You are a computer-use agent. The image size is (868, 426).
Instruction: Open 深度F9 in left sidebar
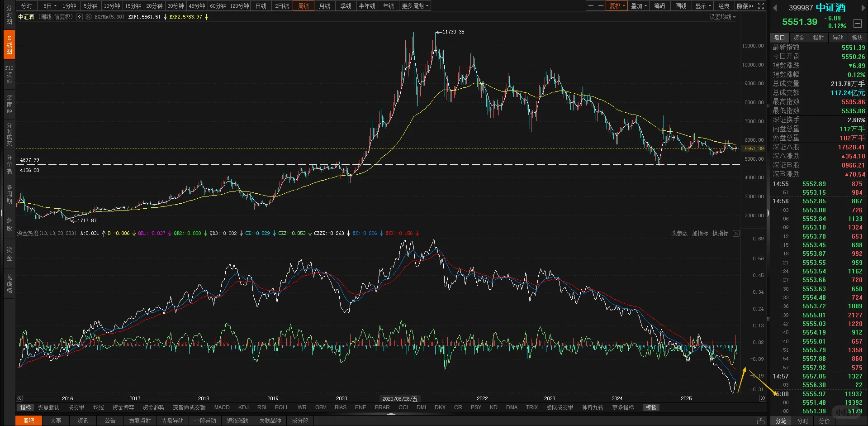pyautogui.click(x=9, y=105)
